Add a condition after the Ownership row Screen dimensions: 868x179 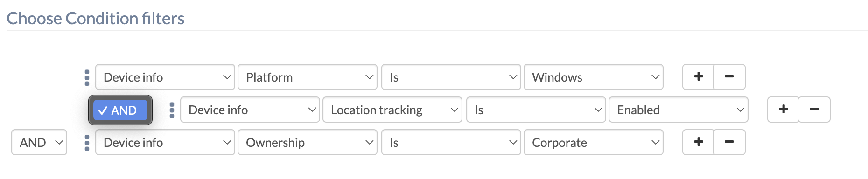698,142
